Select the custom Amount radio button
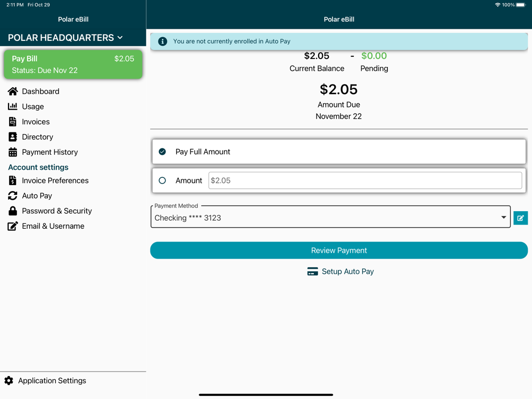The height and width of the screenshot is (399, 532). tap(162, 180)
